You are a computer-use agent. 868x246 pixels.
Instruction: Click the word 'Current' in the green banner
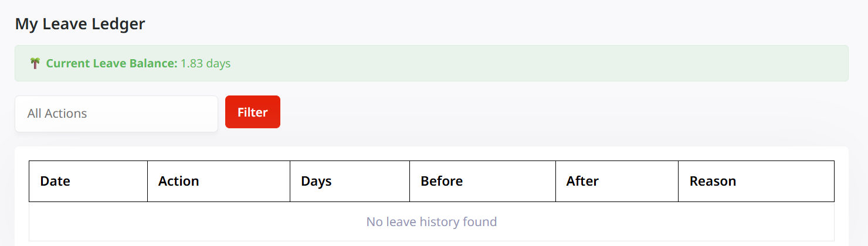(x=68, y=63)
